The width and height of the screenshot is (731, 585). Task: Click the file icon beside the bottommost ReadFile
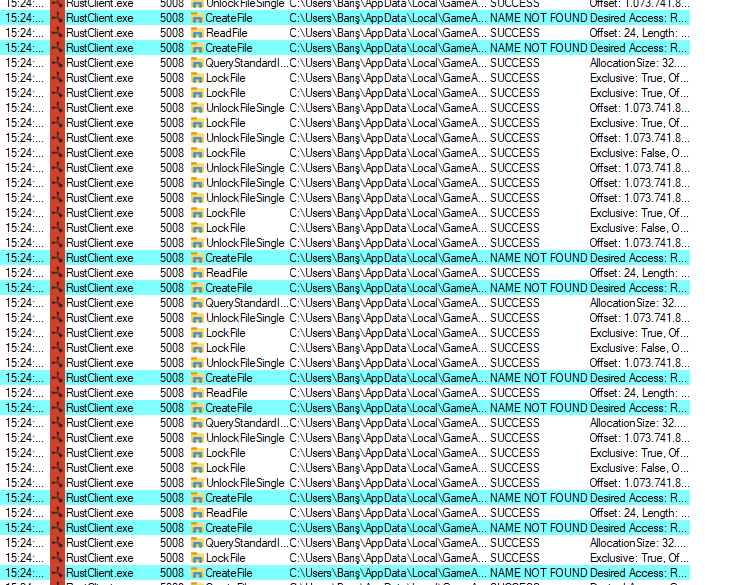coord(198,514)
